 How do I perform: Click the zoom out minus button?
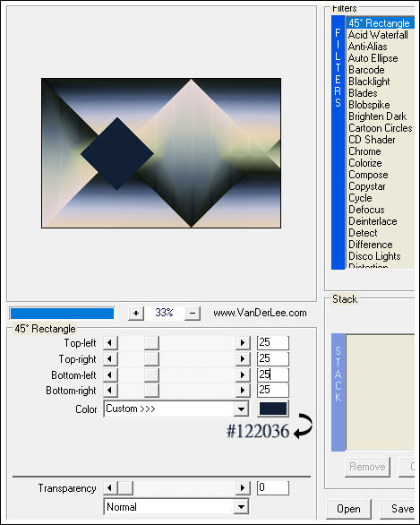pyautogui.click(x=193, y=313)
